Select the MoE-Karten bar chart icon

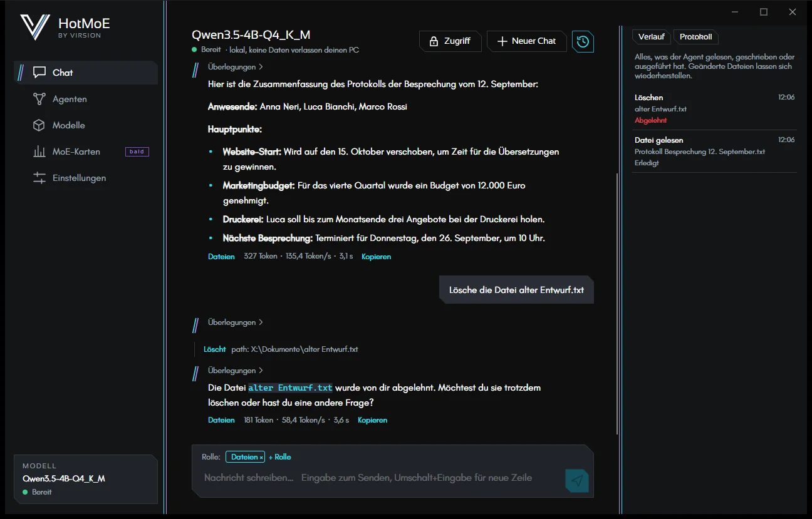tap(39, 152)
